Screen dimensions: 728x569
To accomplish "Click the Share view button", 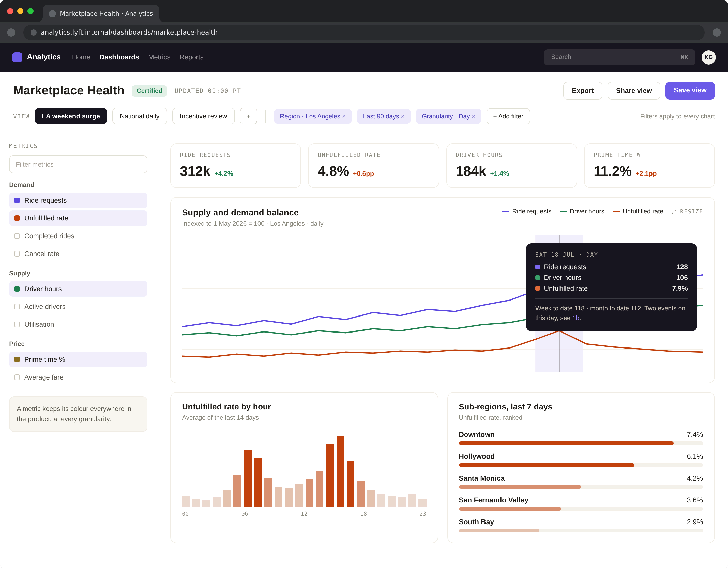I will 633,91.
